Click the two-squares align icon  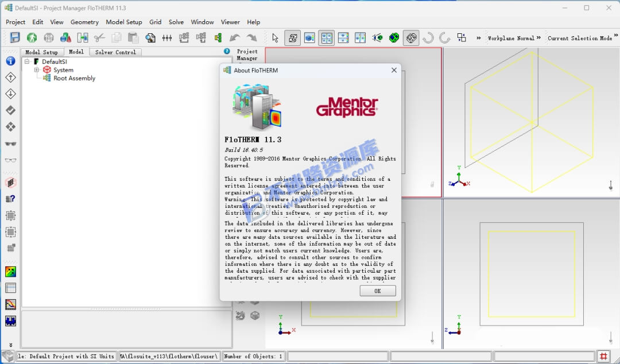tap(462, 37)
